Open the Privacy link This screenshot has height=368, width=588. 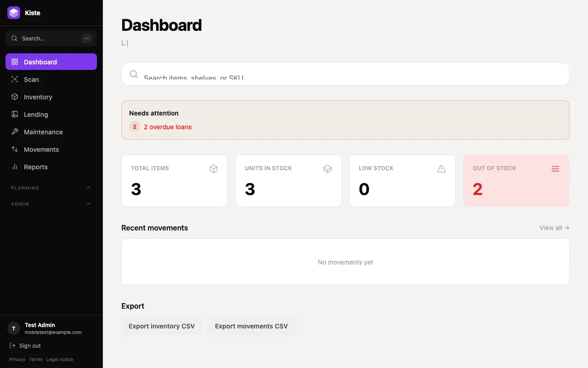pos(17,359)
